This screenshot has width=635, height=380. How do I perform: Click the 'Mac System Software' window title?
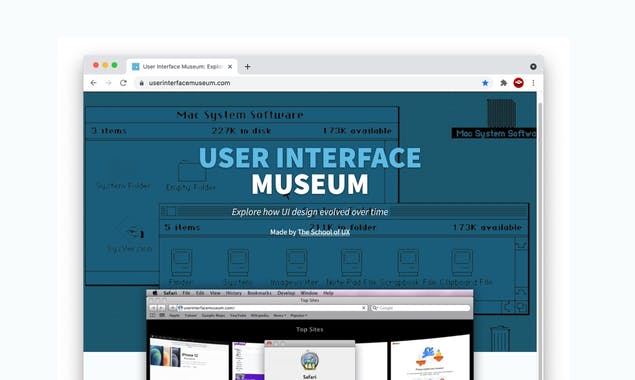[x=240, y=115]
